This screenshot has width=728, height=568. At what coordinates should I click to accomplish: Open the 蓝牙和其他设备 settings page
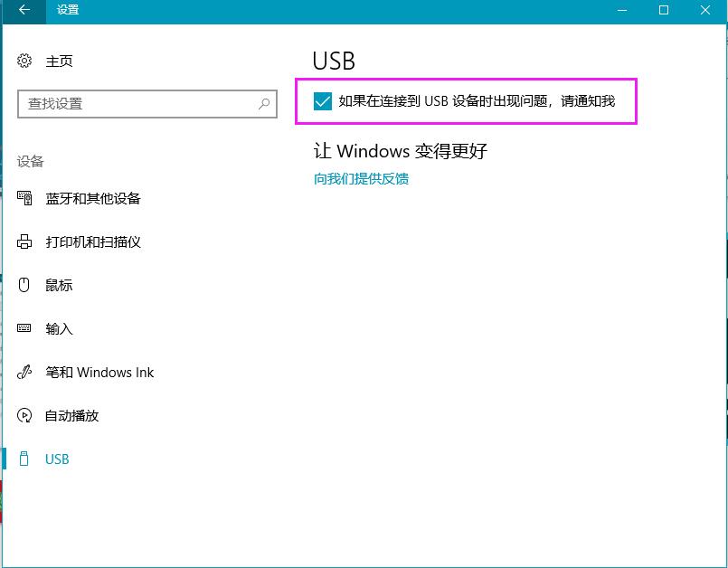click(92, 198)
